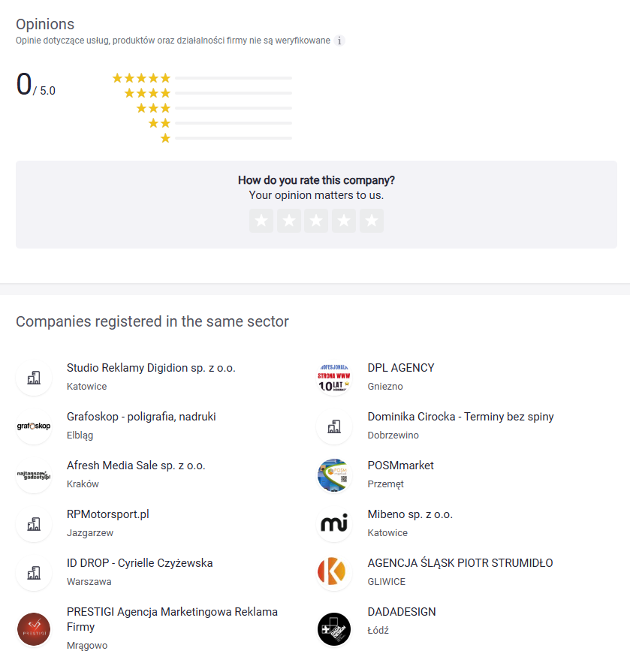The image size is (630, 672).
Task: Rate the company one star
Action: pos(261,221)
